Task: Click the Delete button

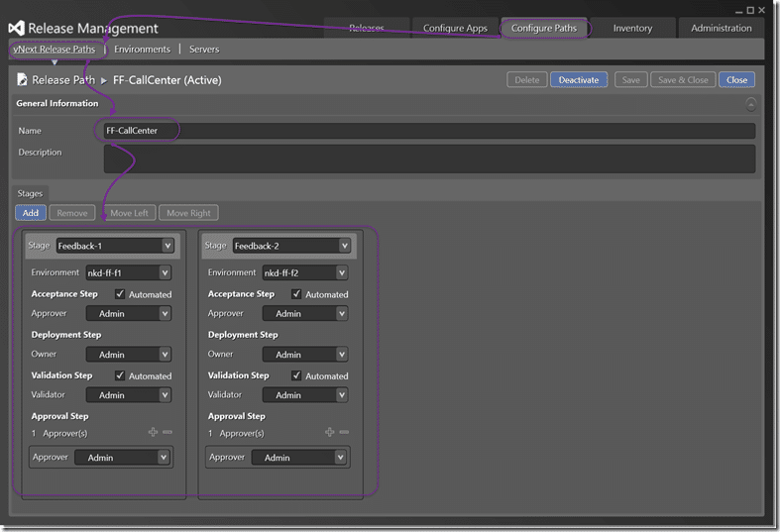Action: tap(527, 79)
